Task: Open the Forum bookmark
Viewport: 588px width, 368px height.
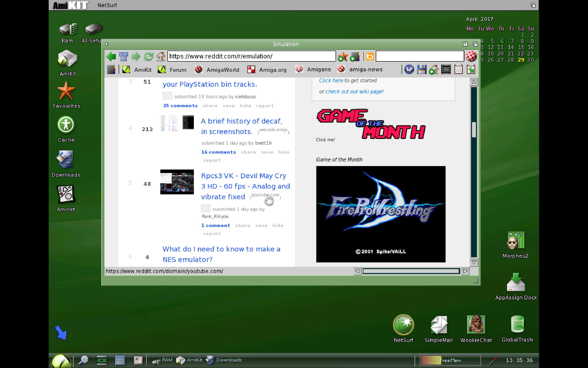Action: pos(172,70)
